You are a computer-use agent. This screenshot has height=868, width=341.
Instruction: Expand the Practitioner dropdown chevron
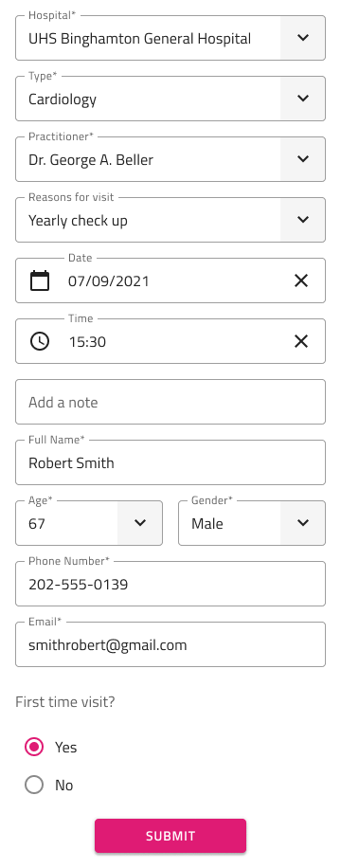(x=303, y=159)
